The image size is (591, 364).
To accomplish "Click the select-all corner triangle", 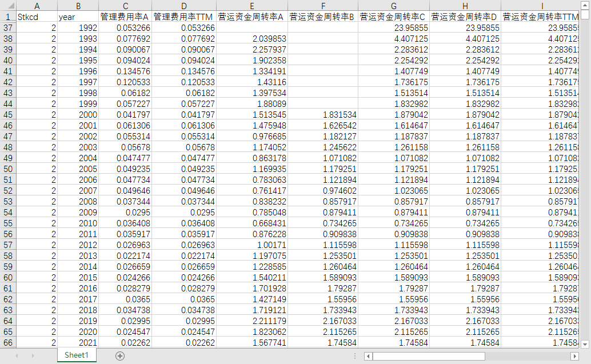I will 9,6.
